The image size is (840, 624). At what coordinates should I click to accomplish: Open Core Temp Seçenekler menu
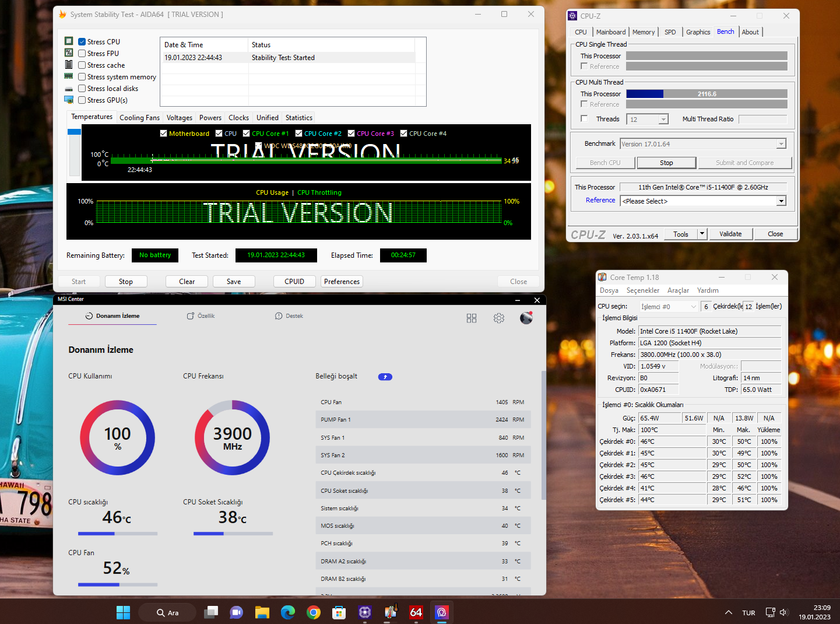coord(643,290)
